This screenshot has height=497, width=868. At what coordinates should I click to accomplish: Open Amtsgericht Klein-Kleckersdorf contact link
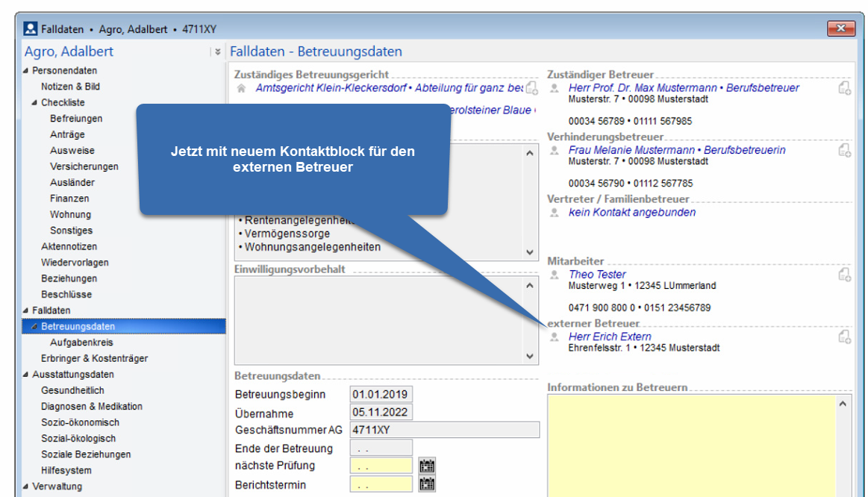(x=389, y=88)
